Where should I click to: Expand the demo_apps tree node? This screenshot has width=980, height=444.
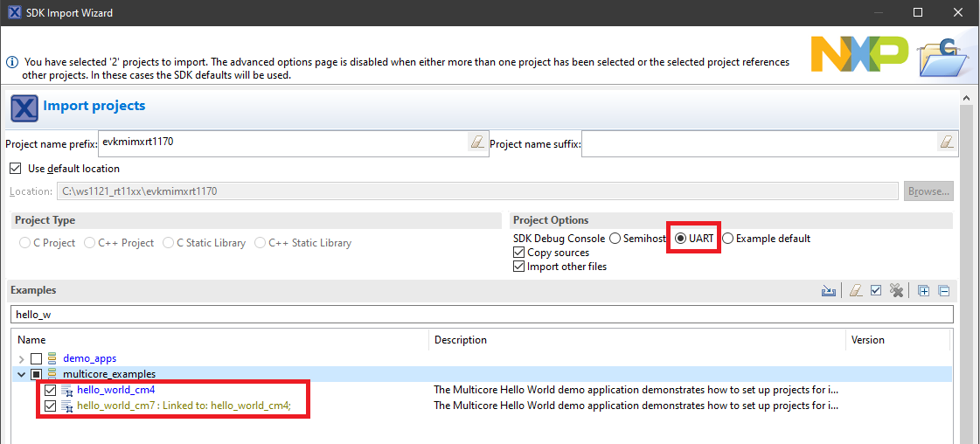[21, 359]
